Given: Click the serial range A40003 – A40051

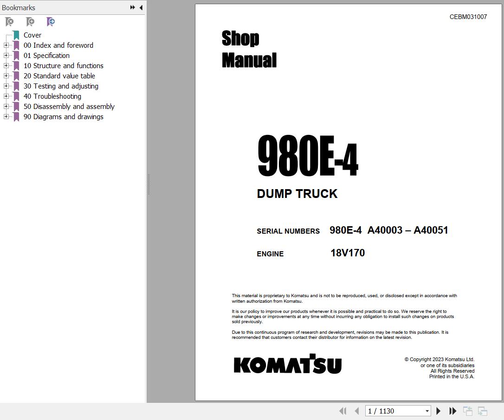Looking at the screenshot, I should (407, 230).
